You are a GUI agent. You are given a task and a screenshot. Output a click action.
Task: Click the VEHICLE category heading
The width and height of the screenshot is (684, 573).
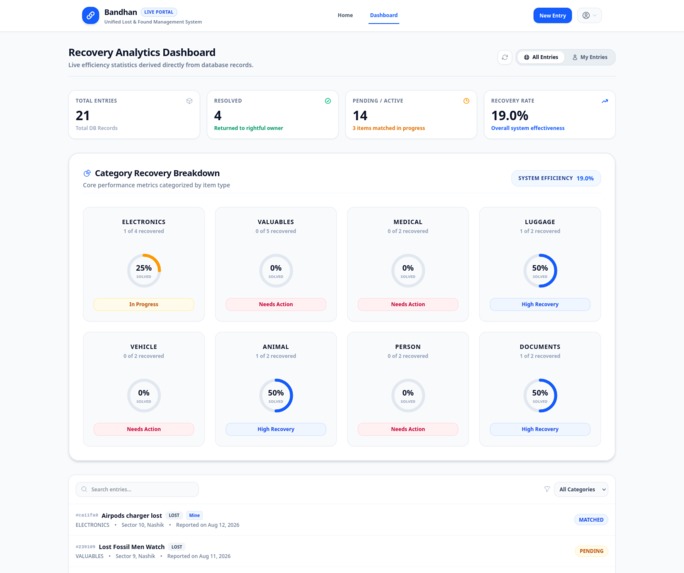144,347
